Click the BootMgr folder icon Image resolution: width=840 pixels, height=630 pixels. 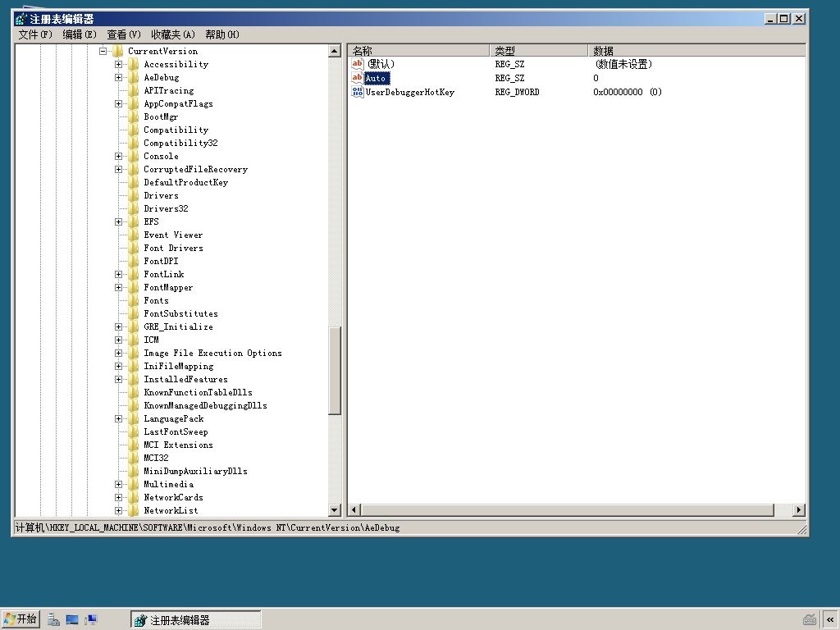click(x=134, y=116)
